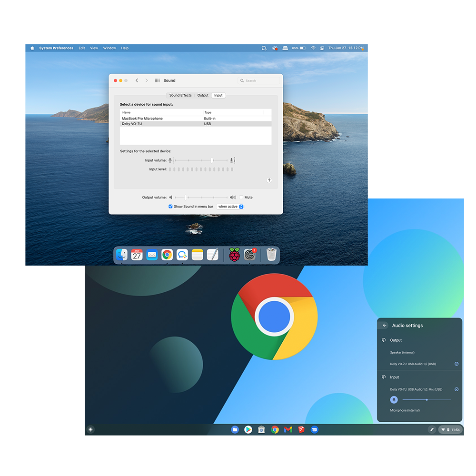The width and height of the screenshot is (476, 476).
Task: Click the help question mark button
Action: coord(269,180)
